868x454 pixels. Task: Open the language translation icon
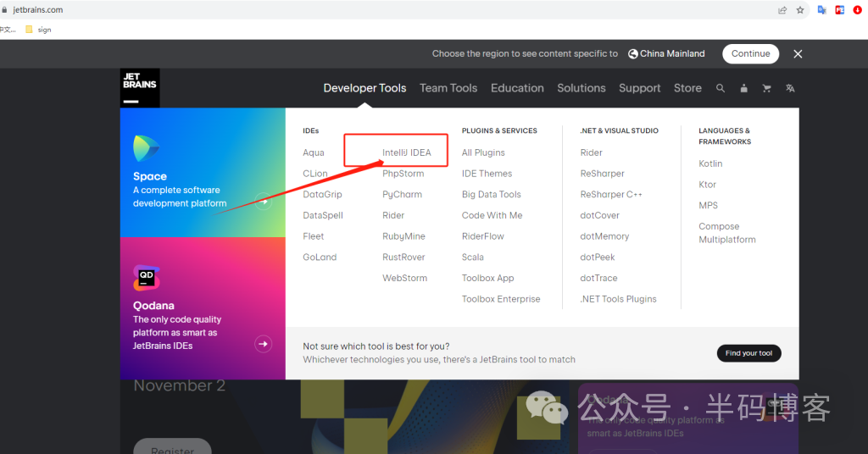[790, 88]
